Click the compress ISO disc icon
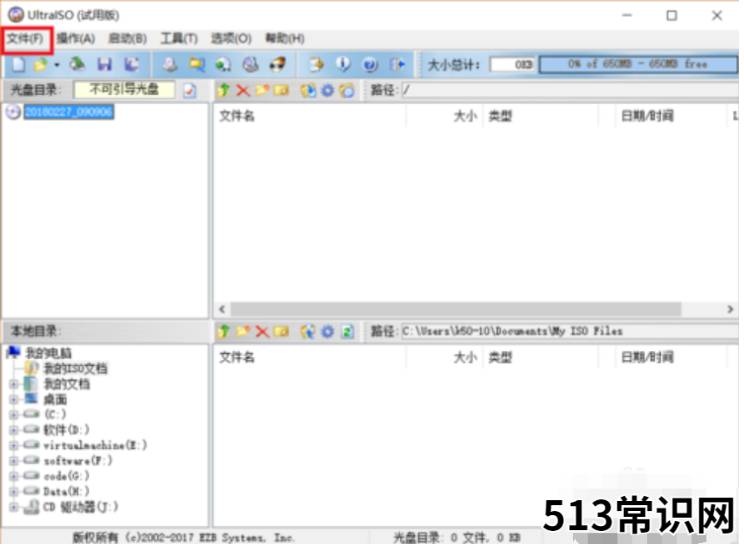 point(251,64)
